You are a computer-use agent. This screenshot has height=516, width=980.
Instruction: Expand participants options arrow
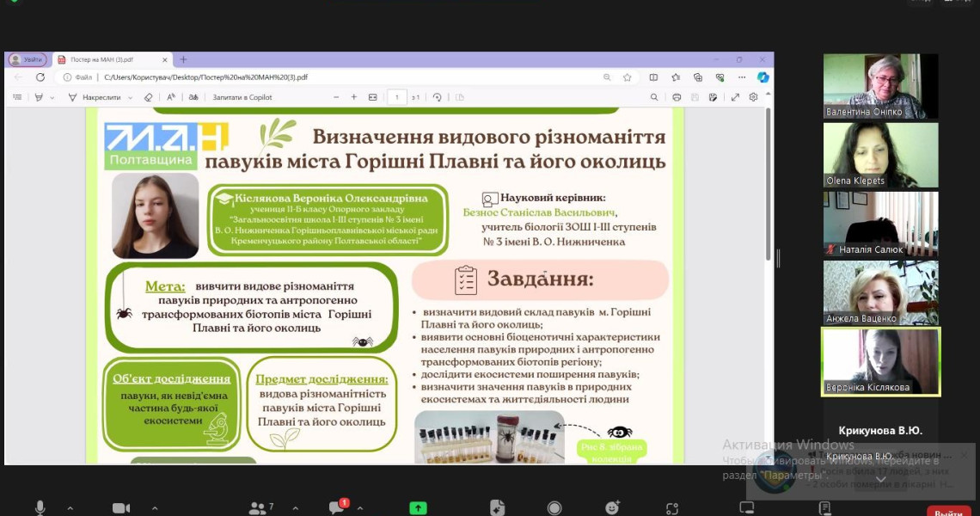[x=295, y=508]
